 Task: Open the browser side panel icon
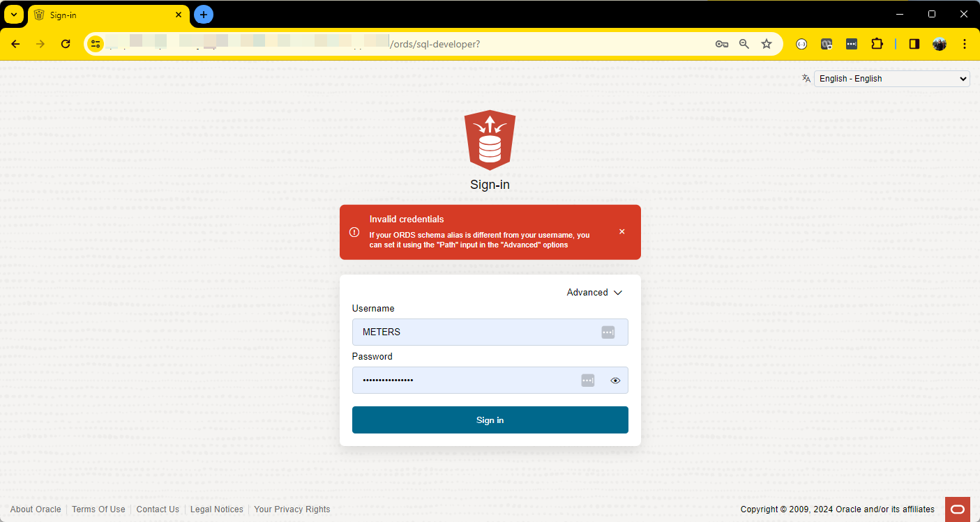click(x=914, y=44)
